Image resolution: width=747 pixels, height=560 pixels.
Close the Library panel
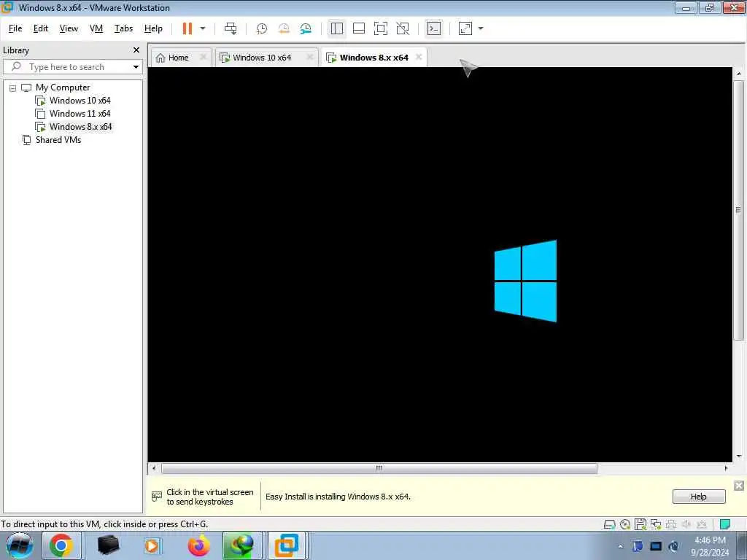(x=136, y=50)
